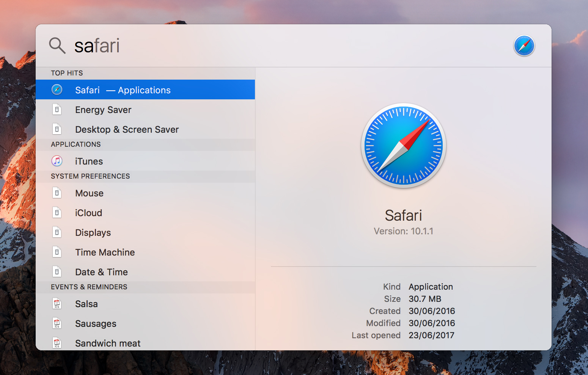Open the Date & Time system preference
Screen dimensions: 588x375
pos(145,272)
